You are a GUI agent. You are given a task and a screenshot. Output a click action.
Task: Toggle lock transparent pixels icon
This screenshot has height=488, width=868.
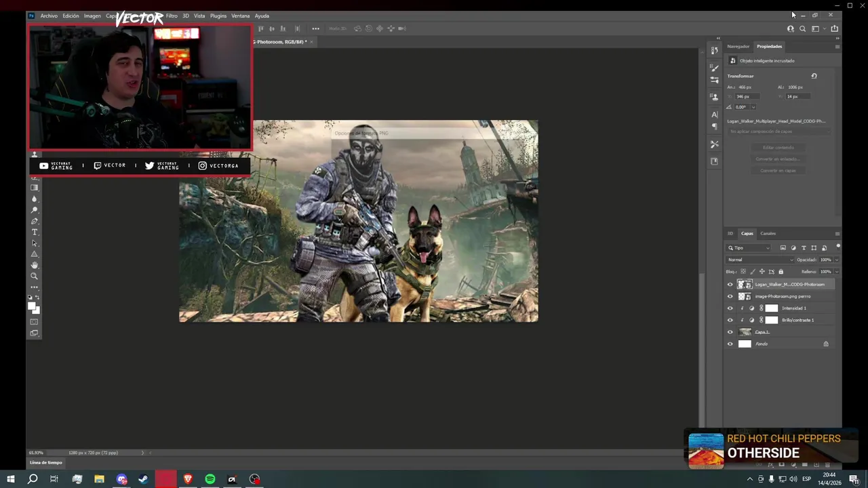coord(743,272)
